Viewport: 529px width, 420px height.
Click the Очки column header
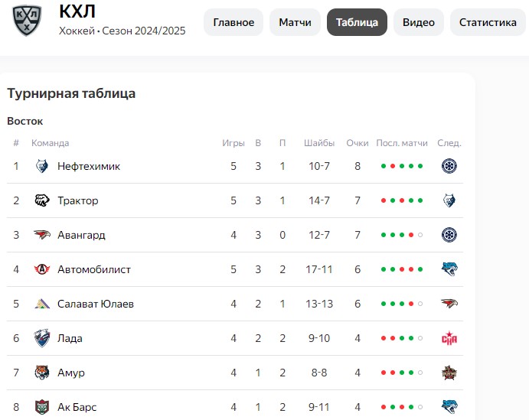point(358,143)
